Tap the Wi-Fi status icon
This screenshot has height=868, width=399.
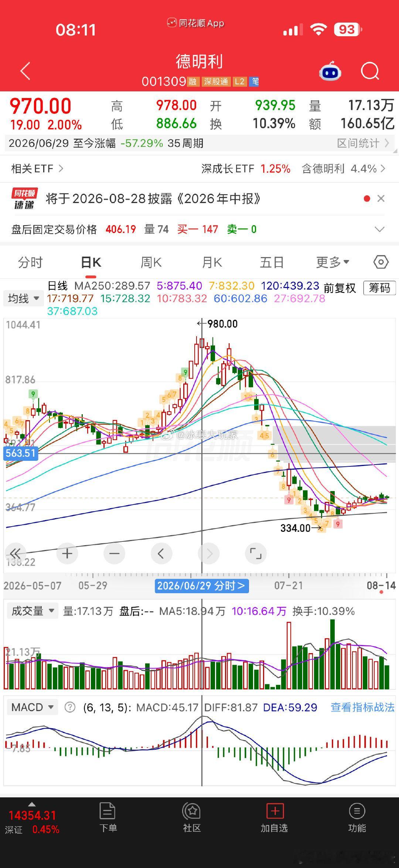click(318, 29)
